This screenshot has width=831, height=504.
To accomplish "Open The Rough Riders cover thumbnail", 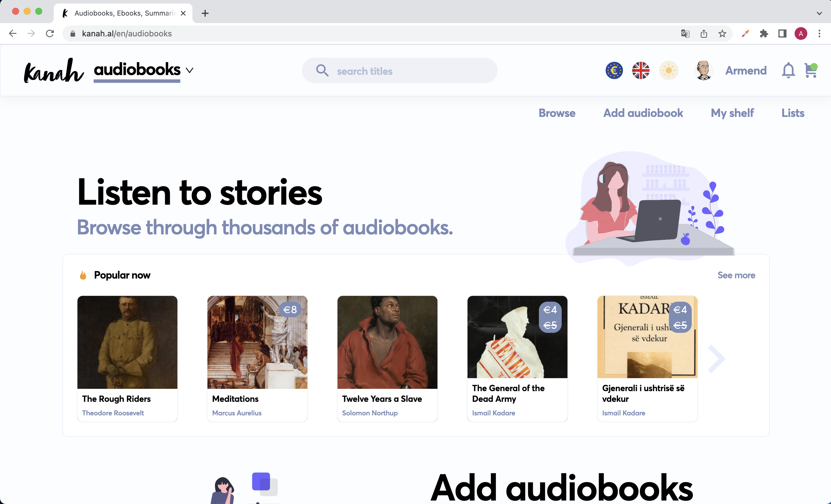I will pyautogui.click(x=127, y=342).
